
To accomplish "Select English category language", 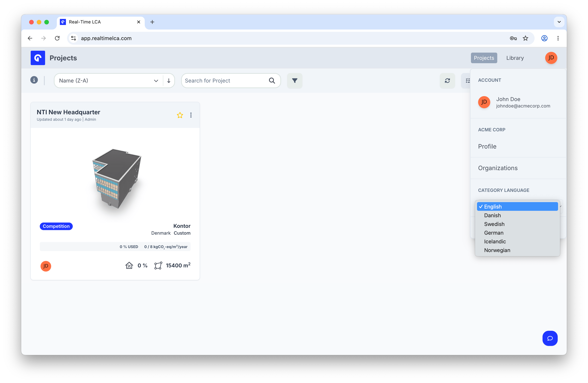I will (x=517, y=207).
